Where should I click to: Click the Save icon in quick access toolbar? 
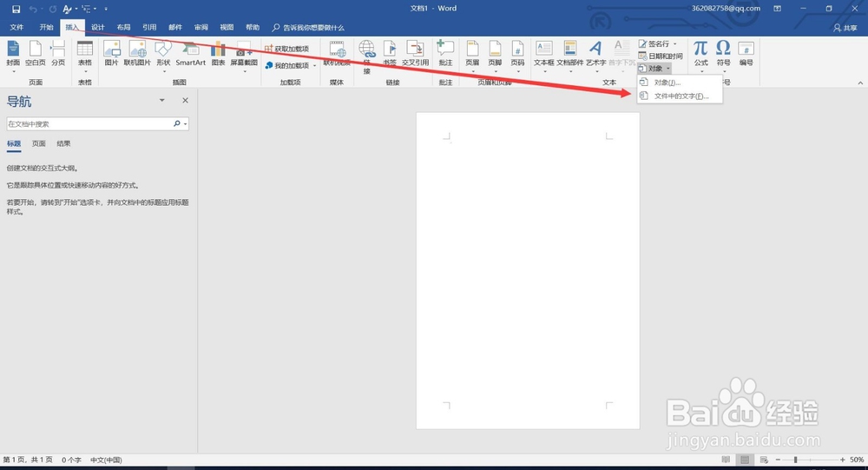16,9
